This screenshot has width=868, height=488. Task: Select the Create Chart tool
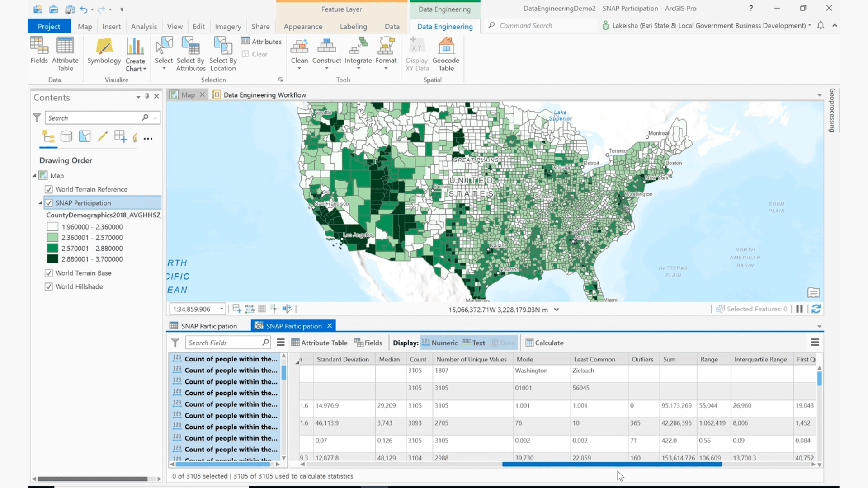point(135,54)
